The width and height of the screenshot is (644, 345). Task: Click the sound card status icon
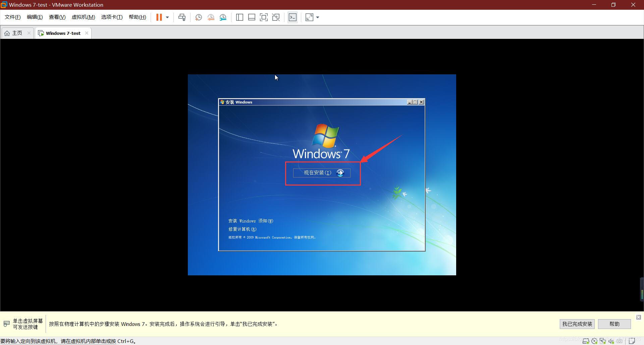pyautogui.click(x=611, y=341)
